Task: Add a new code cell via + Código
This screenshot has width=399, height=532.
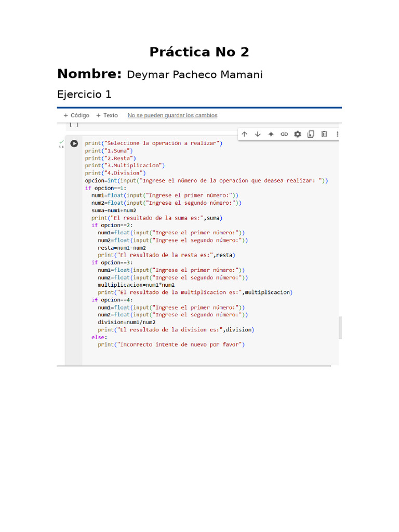Action: click(x=76, y=115)
